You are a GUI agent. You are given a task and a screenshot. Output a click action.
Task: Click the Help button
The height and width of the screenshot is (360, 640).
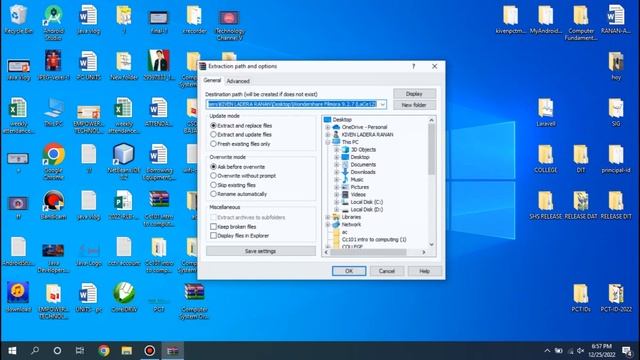pos(424,271)
